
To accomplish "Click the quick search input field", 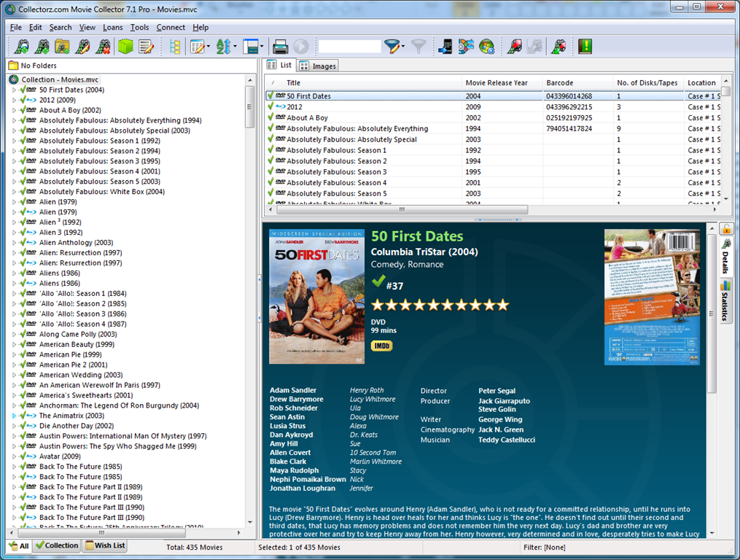I will [x=350, y=46].
